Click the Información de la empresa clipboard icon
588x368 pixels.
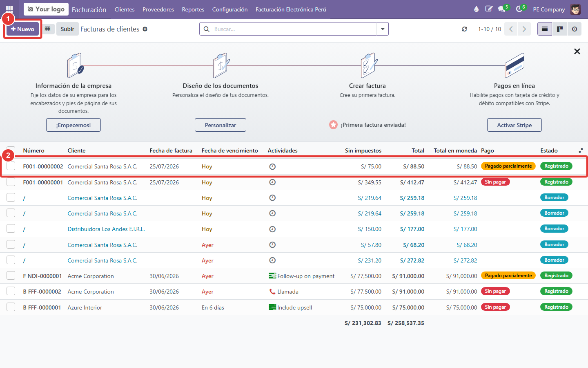(x=75, y=65)
